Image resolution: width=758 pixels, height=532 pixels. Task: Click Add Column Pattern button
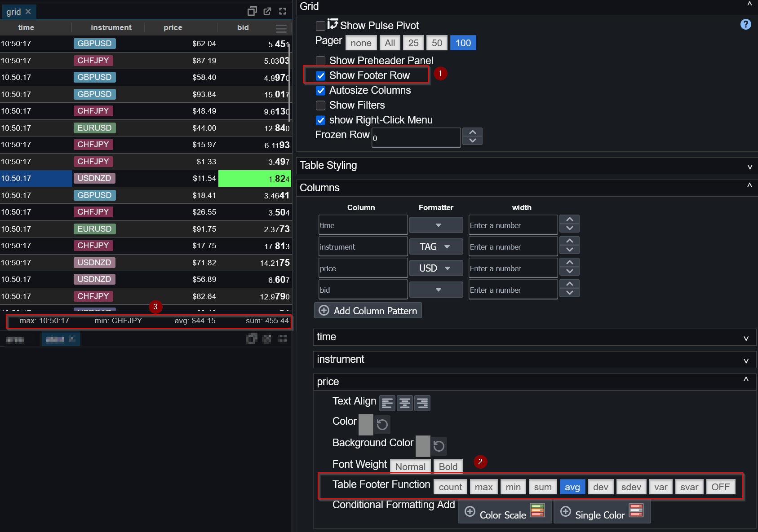click(368, 311)
